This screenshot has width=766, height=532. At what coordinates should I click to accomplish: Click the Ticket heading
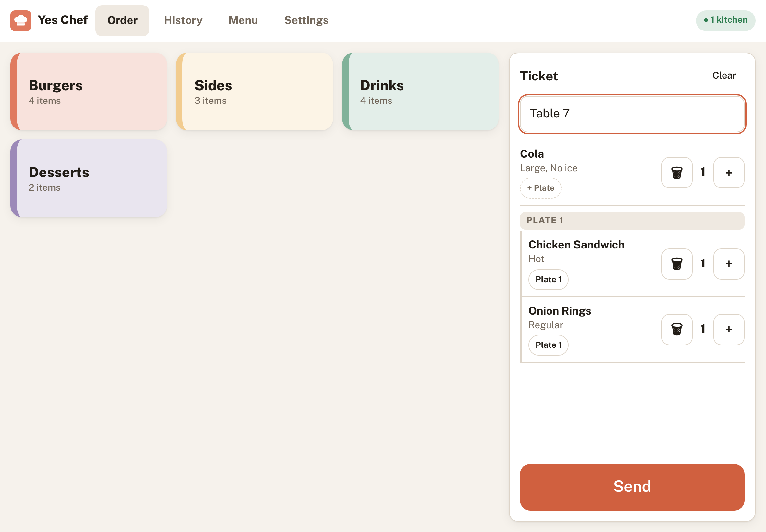538,76
